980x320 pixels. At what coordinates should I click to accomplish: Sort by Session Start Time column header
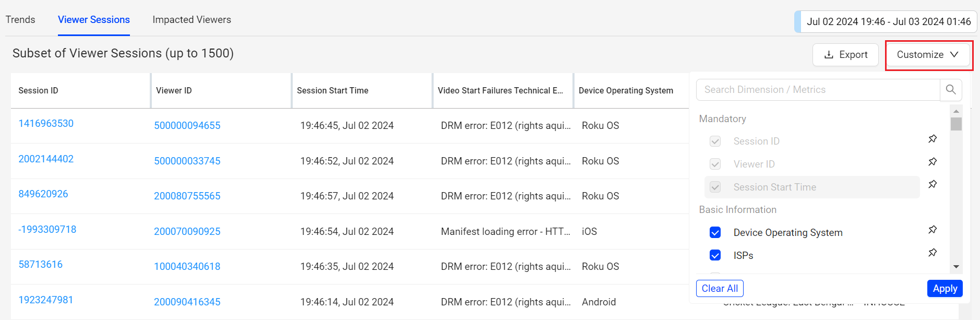(x=332, y=91)
